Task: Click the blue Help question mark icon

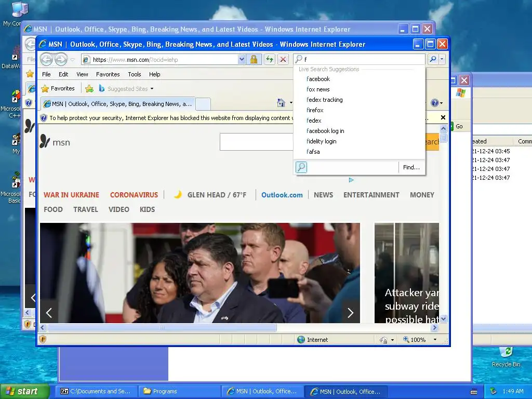Action: point(435,103)
